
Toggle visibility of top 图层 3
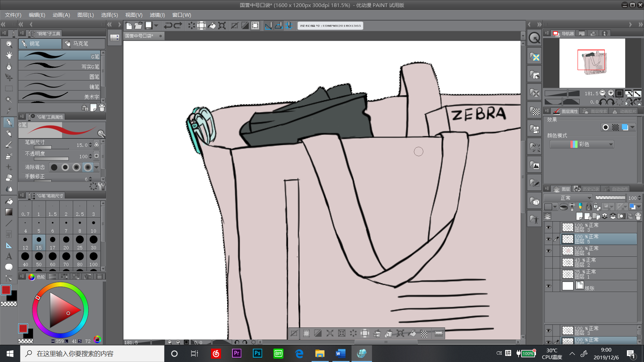pyautogui.click(x=548, y=227)
